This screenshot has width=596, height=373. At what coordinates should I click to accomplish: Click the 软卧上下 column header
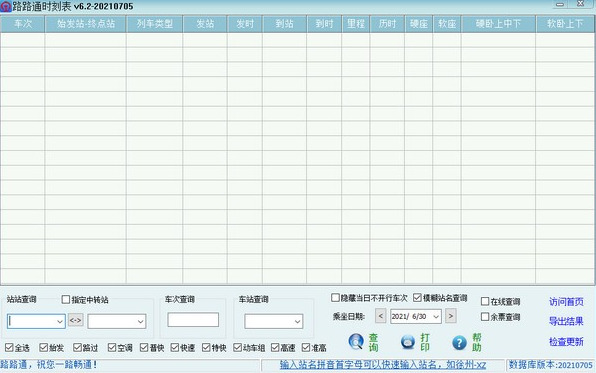coord(565,24)
